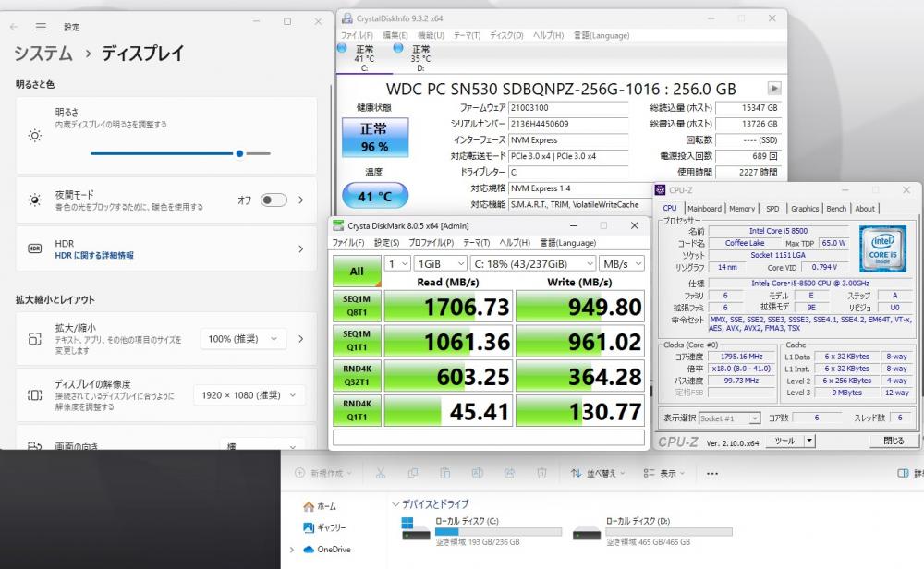924x569 pixels.
Task: Expand the HDR settings chevron
Action: click(x=301, y=248)
